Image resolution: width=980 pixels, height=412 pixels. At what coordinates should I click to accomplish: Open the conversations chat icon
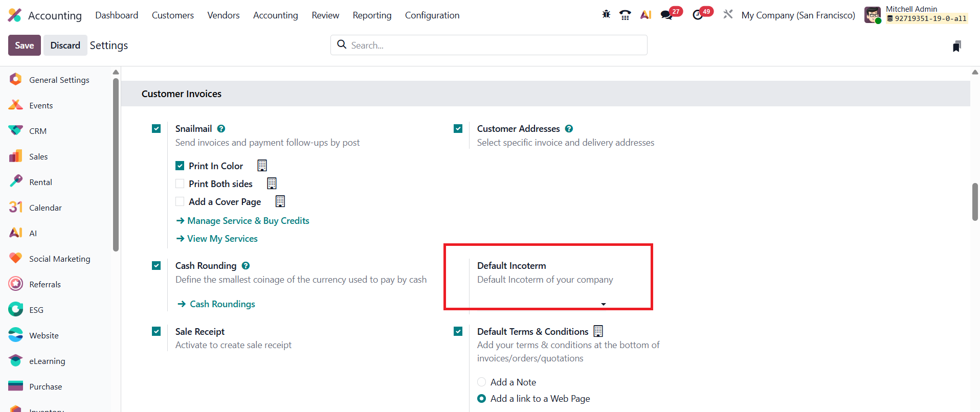[666, 15]
